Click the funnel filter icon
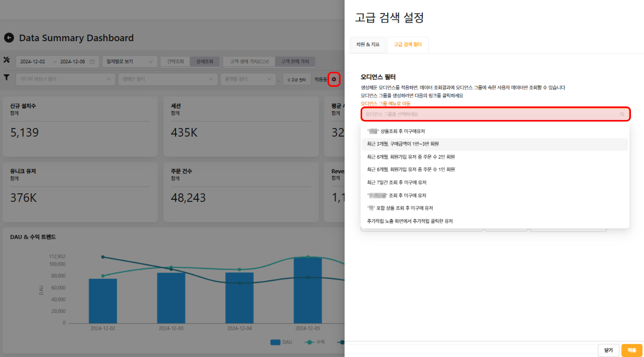Screen dimensions: 644x357 [7, 78]
